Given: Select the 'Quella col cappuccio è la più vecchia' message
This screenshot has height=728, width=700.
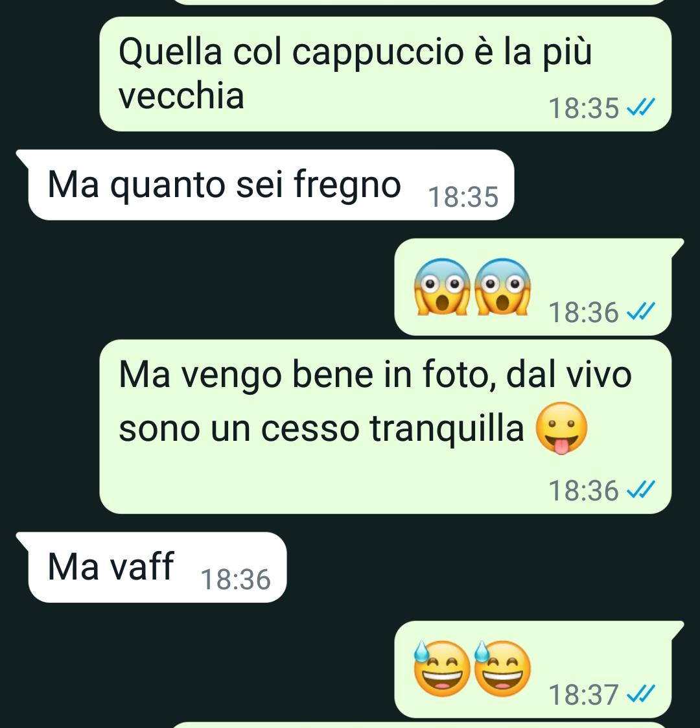Looking at the screenshot, I should [x=385, y=75].
